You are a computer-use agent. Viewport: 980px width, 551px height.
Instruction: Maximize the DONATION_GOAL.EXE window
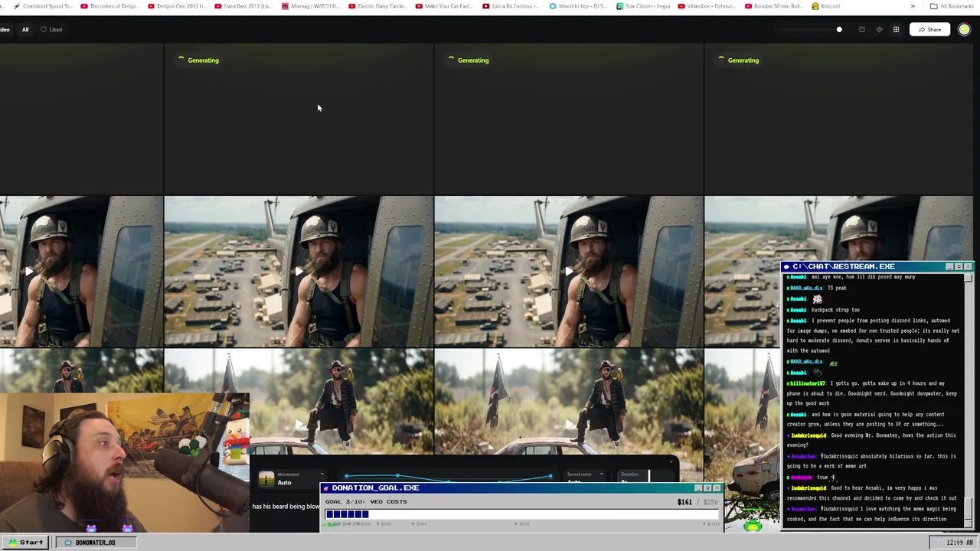[707, 487]
